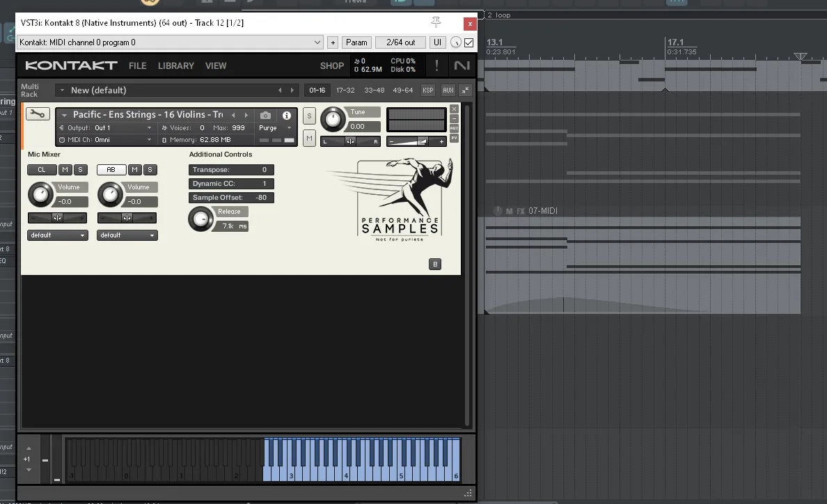The width and height of the screenshot is (827, 504).
Task: Solo the instrument with S button
Action: pyautogui.click(x=309, y=116)
